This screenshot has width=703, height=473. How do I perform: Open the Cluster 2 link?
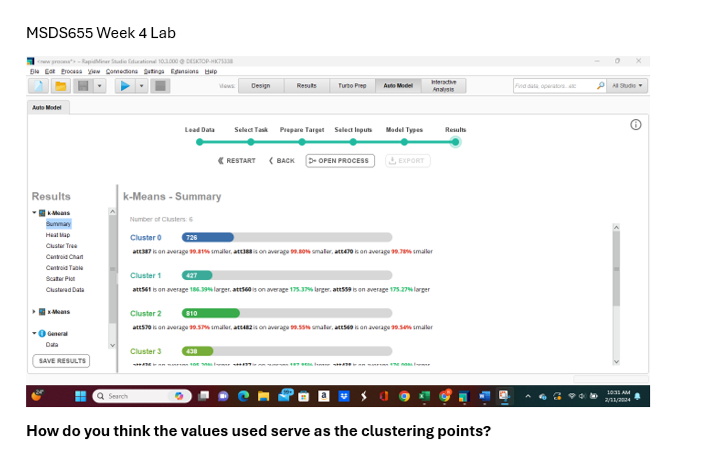(146, 313)
